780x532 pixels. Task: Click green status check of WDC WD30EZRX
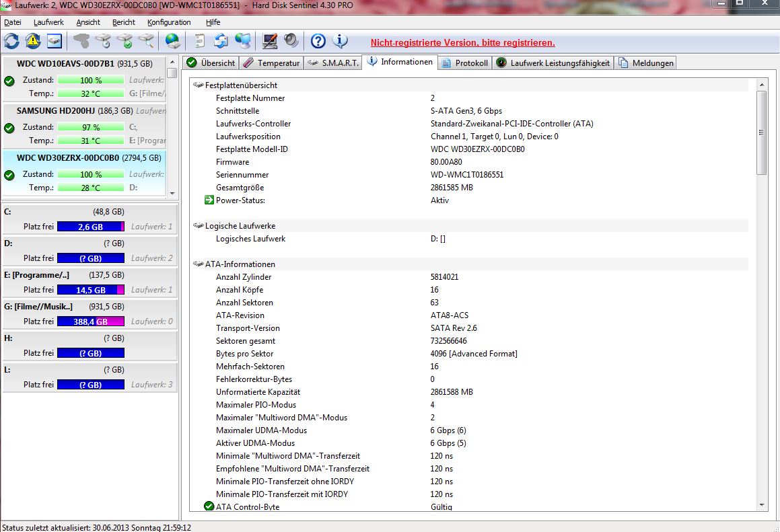(x=9, y=175)
